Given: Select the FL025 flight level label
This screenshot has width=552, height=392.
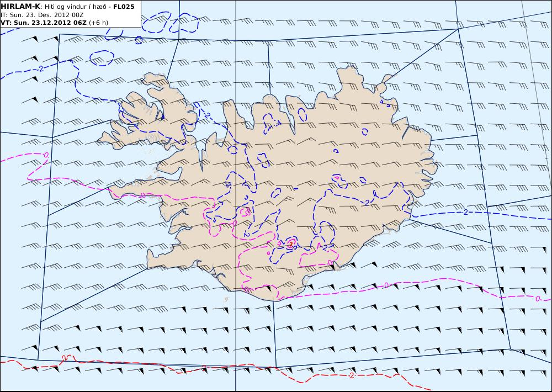Looking at the screenshot, I should coord(124,7).
